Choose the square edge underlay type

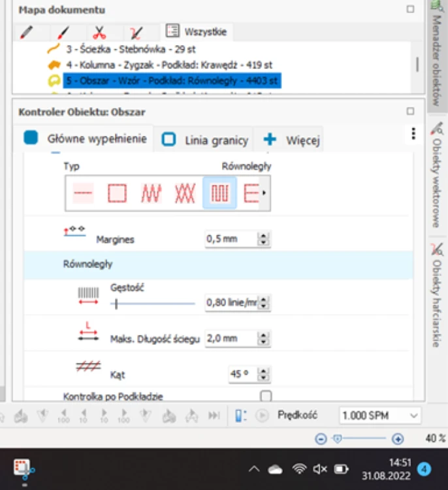click(117, 193)
